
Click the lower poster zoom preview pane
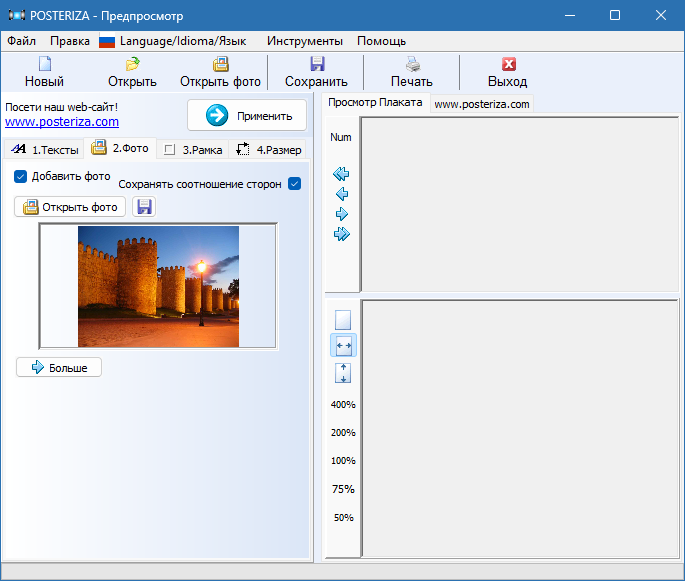[519, 429]
